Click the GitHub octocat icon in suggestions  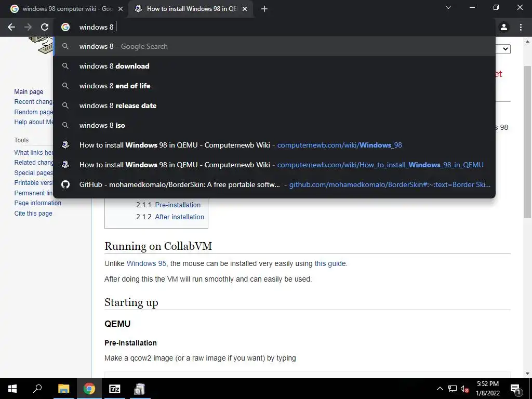click(x=65, y=184)
